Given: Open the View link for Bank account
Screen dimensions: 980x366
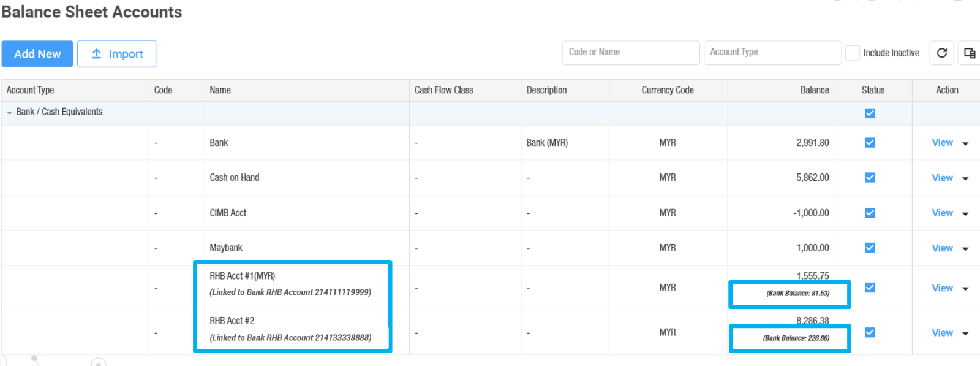Looking at the screenshot, I should tap(942, 142).
